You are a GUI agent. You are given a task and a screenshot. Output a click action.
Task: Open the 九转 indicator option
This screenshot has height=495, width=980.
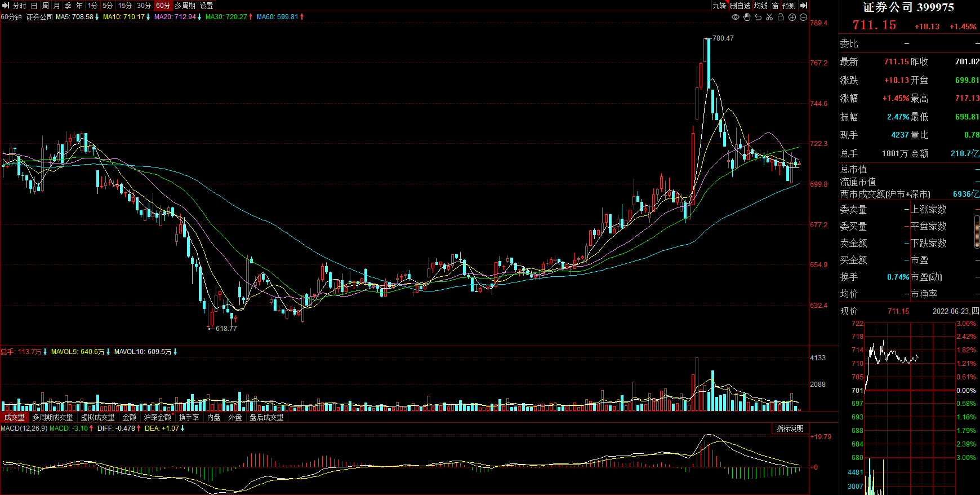pyautogui.click(x=719, y=6)
